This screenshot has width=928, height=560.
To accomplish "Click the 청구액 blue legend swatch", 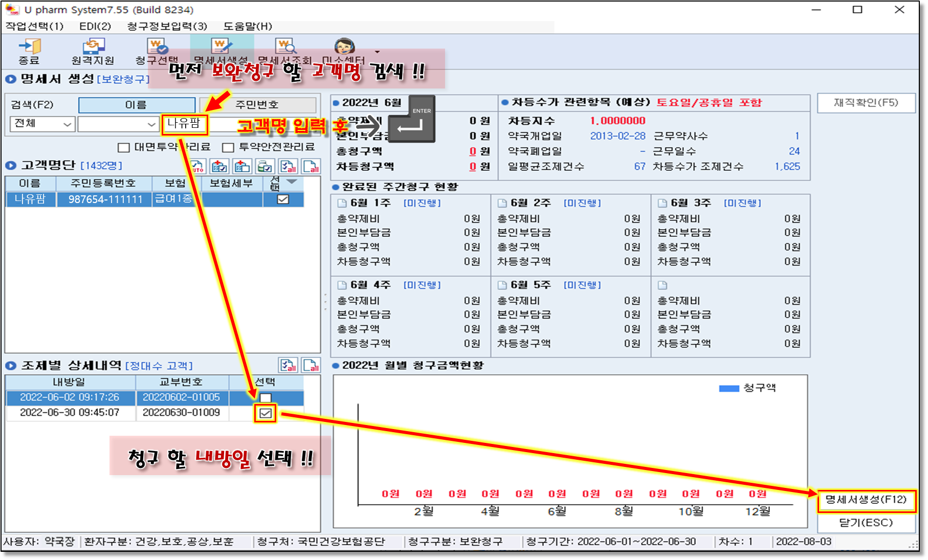I will 728,388.
